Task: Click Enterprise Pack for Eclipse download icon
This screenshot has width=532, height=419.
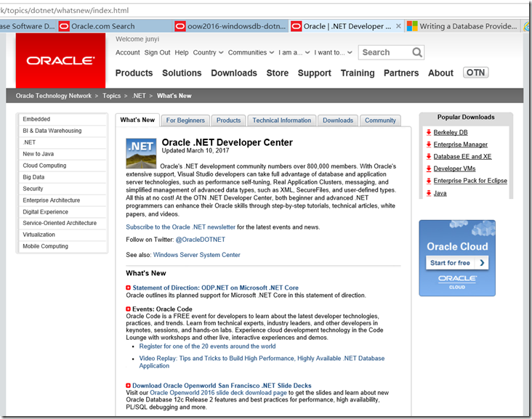Action: pos(429,181)
